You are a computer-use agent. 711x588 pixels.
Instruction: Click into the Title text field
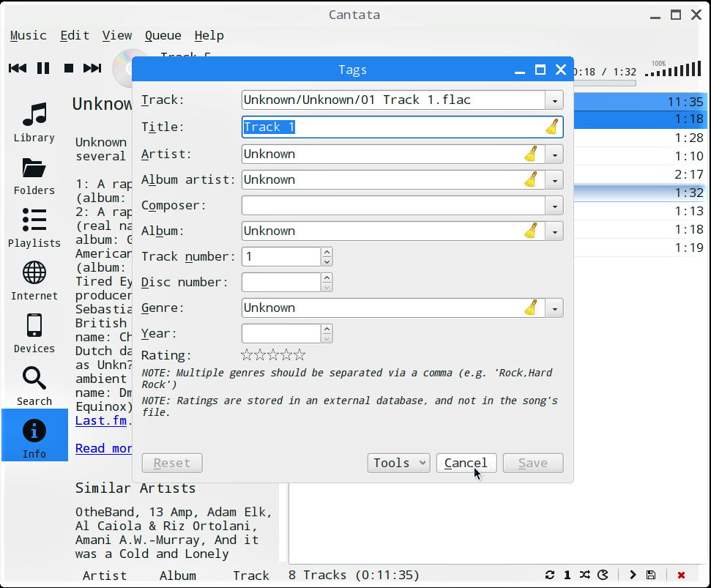[x=402, y=127]
